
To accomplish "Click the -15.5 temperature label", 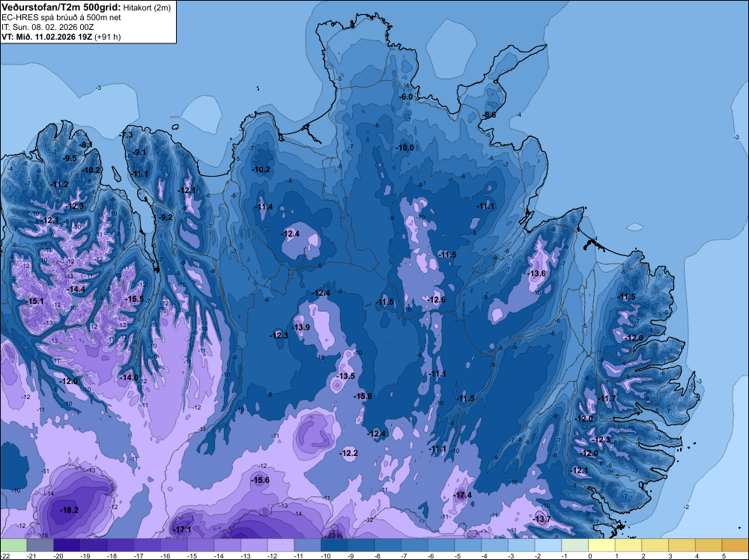I will pyautogui.click(x=134, y=299).
